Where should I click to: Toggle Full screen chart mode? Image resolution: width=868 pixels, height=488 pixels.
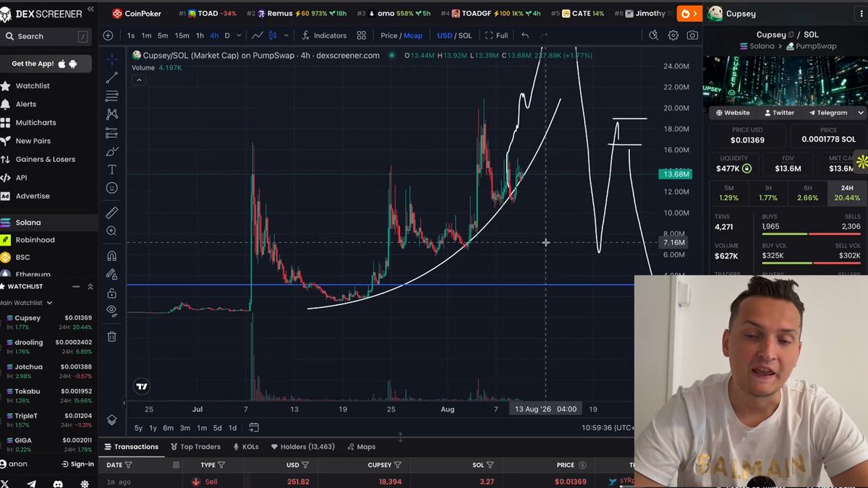[496, 35]
